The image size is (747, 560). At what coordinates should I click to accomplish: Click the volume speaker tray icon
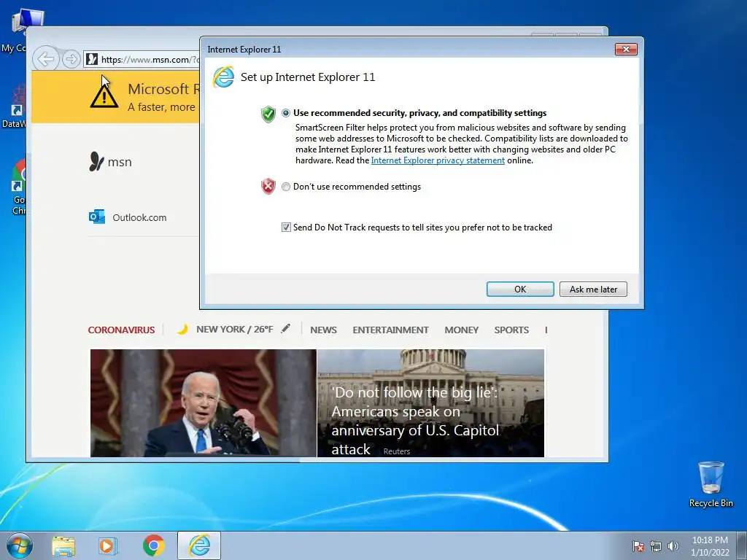tap(673, 546)
